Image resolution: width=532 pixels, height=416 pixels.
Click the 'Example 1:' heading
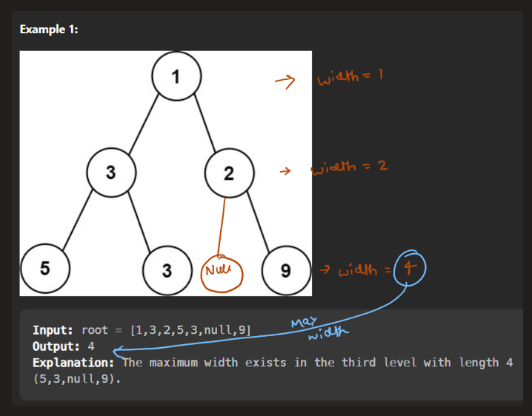tap(49, 30)
